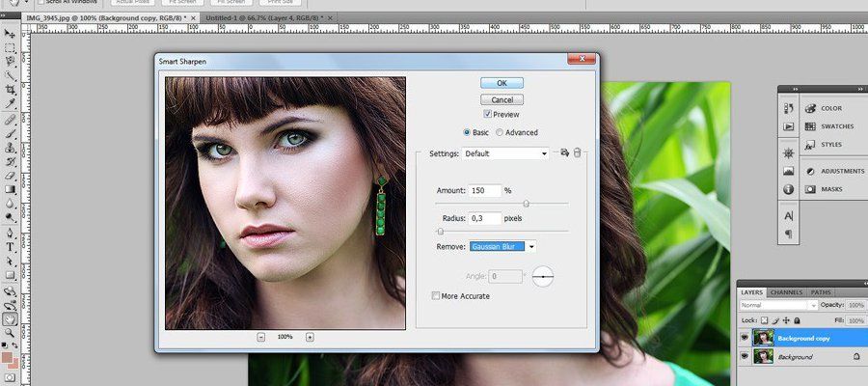Select the Advanced radio button
Screen dimensions: 868x386
click(500, 132)
